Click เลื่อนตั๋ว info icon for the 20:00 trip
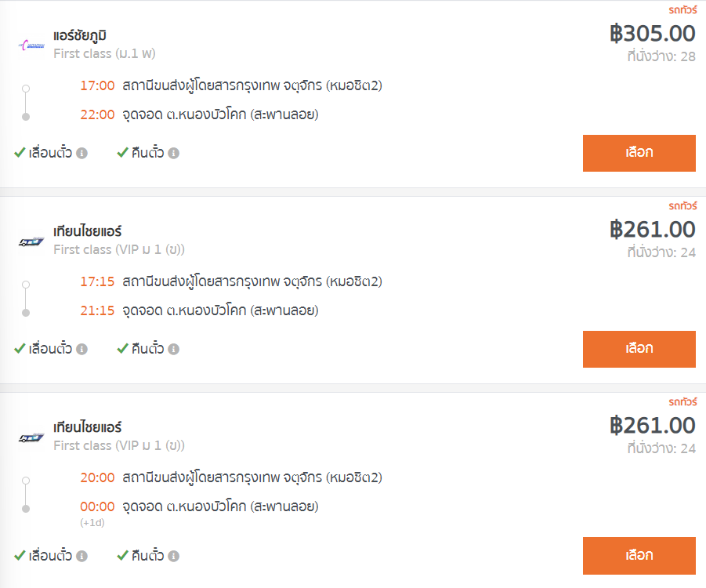 (81, 556)
